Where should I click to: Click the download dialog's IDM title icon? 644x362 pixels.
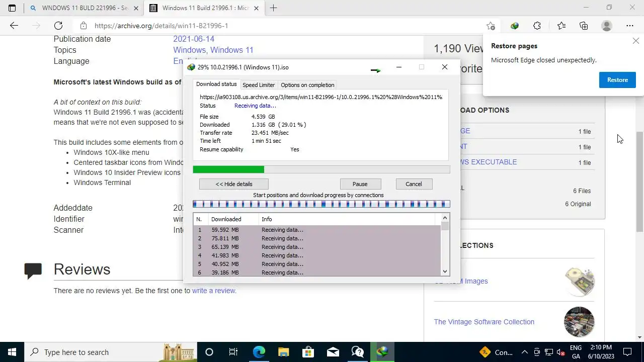(x=191, y=67)
